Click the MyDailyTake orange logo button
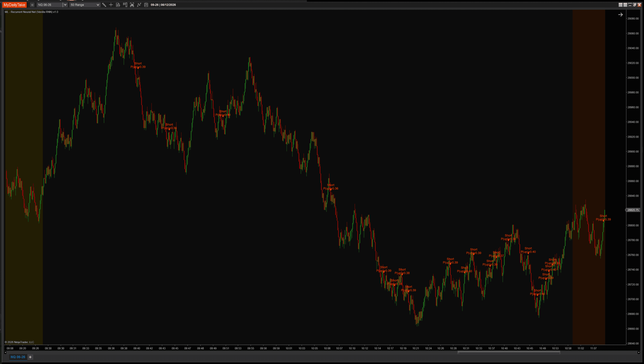The width and height of the screenshot is (644, 364). coord(14,5)
